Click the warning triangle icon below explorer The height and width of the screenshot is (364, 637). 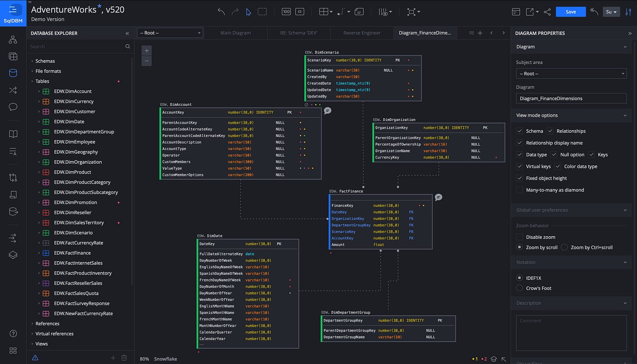click(x=35, y=358)
